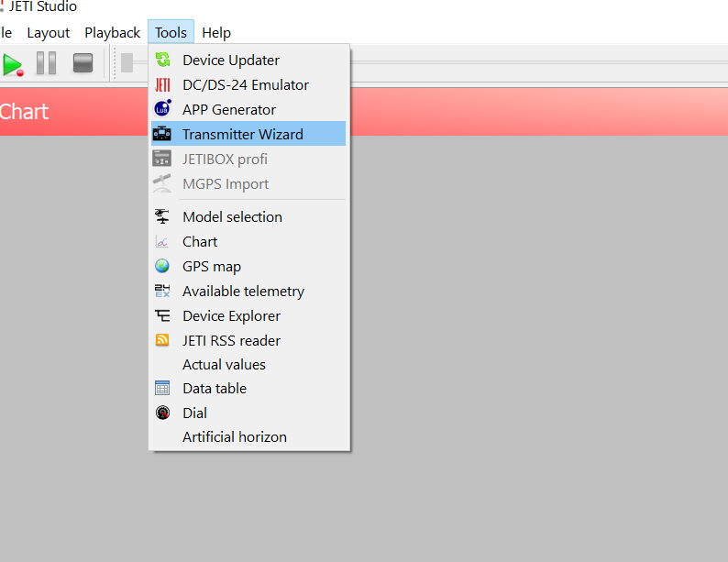Stop playback with the stop button
The image size is (728, 562).
(83, 63)
